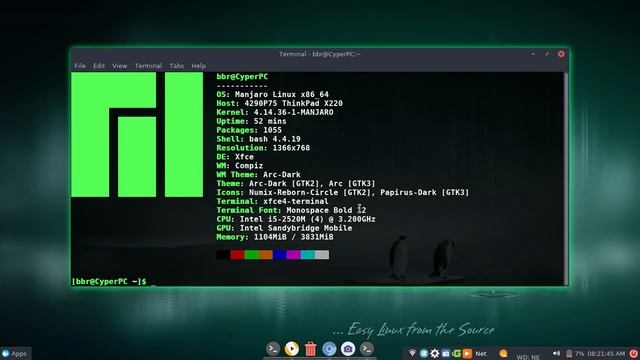Click the Terminal window vertical scrollbar
640x360 pixels.
tap(566, 179)
